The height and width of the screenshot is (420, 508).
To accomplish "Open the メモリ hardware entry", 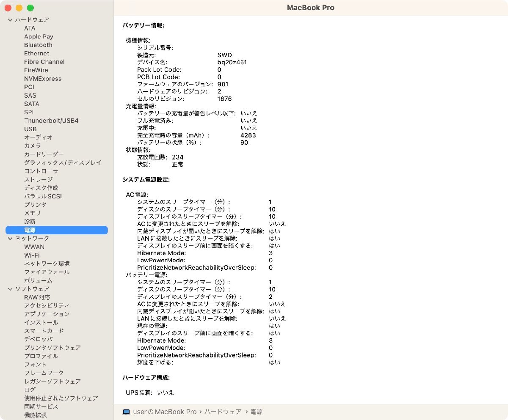I will point(33,213).
